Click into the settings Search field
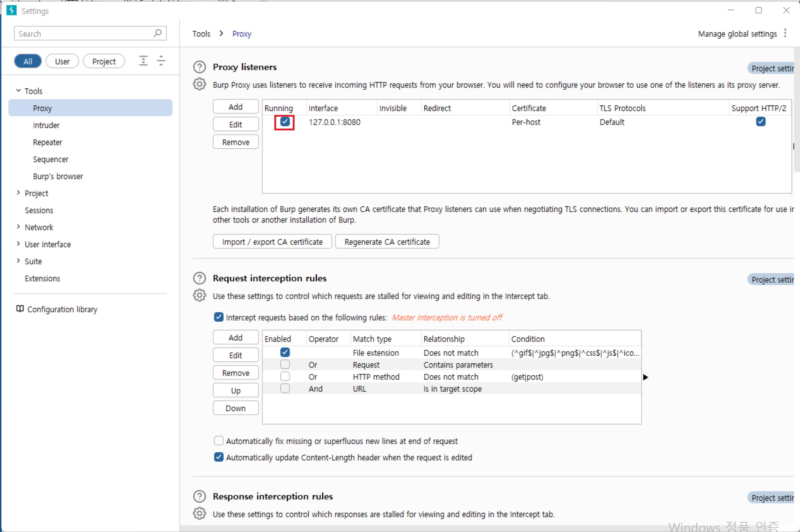The image size is (800, 532). coord(83,33)
